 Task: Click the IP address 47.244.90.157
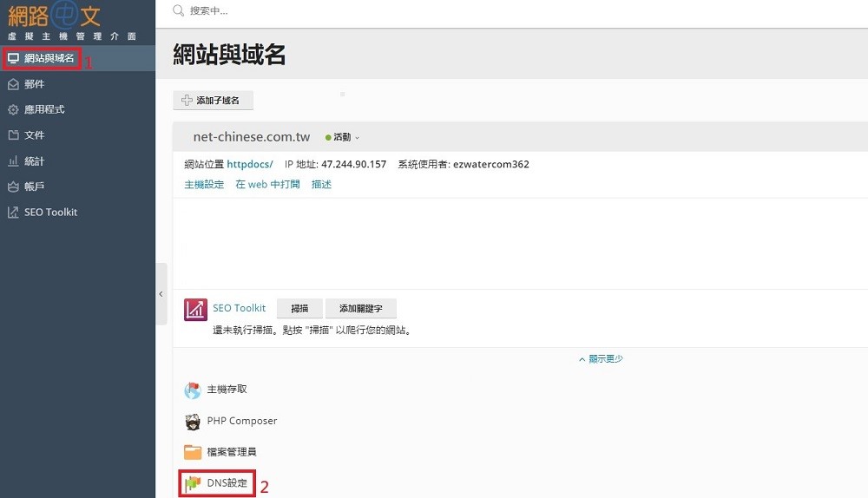(354, 164)
